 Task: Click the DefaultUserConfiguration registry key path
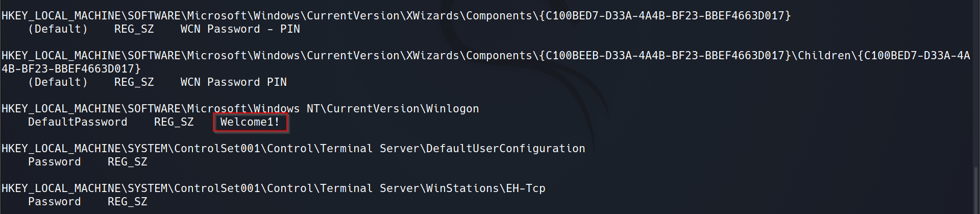pos(293,149)
